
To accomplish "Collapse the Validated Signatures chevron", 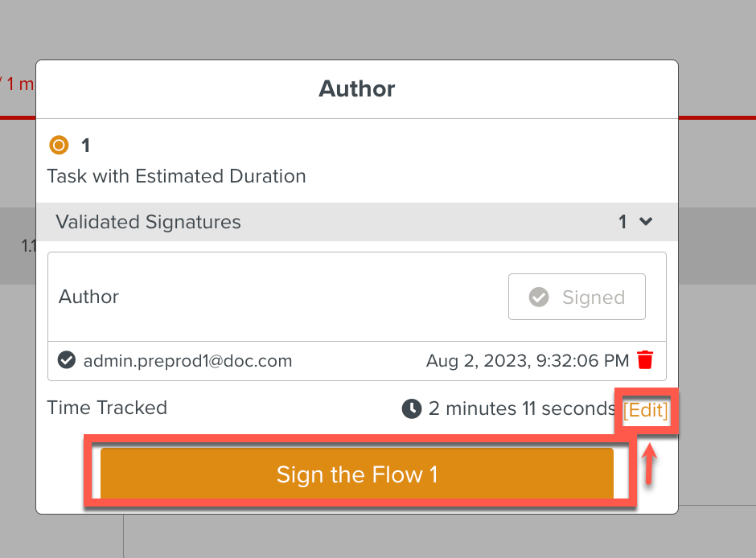I will [646, 222].
